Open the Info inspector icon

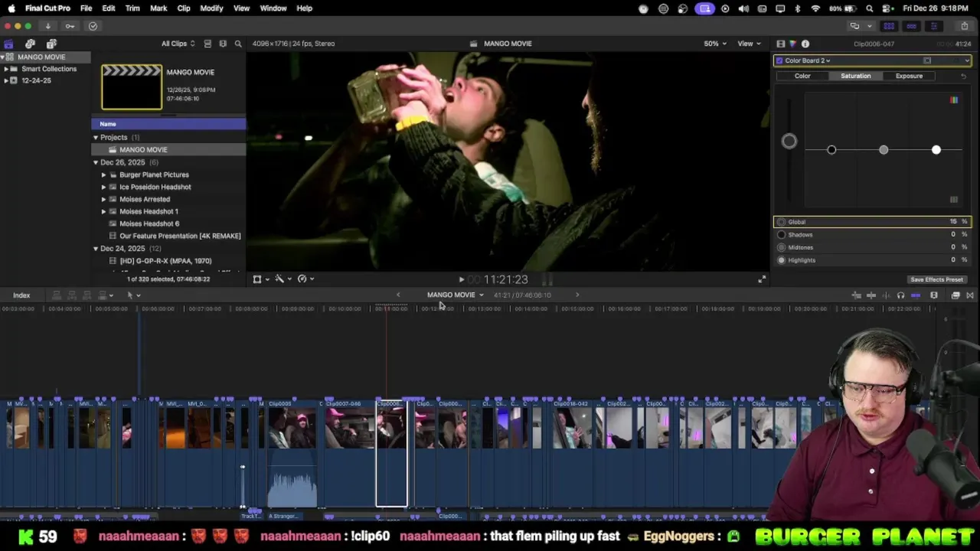click(805, 44)
